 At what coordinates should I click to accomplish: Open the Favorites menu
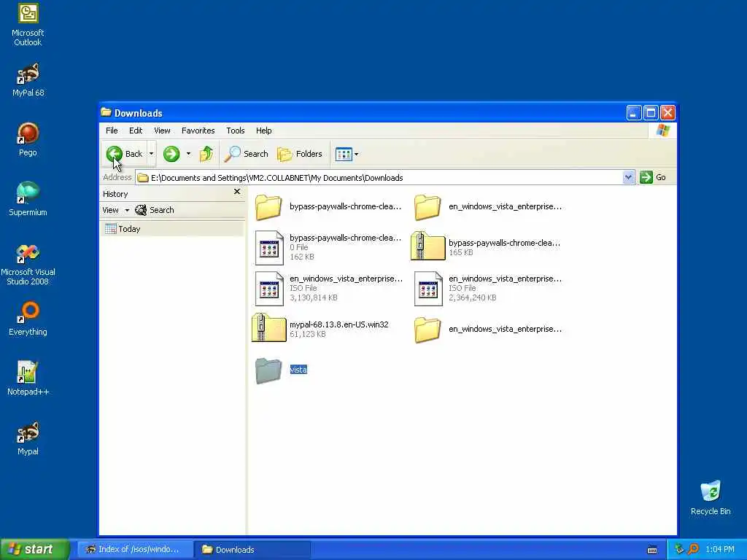(198, 131)
